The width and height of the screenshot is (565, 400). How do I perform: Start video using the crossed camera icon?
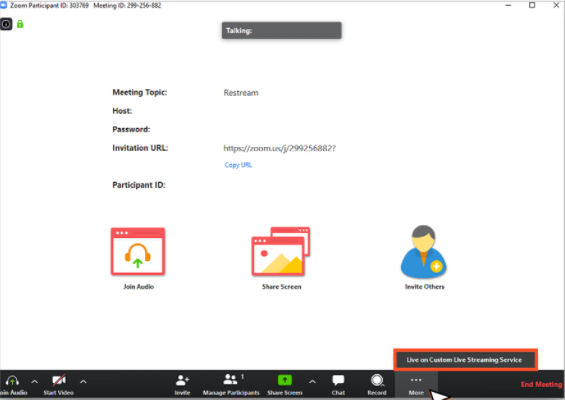click(x=59, y=381)
